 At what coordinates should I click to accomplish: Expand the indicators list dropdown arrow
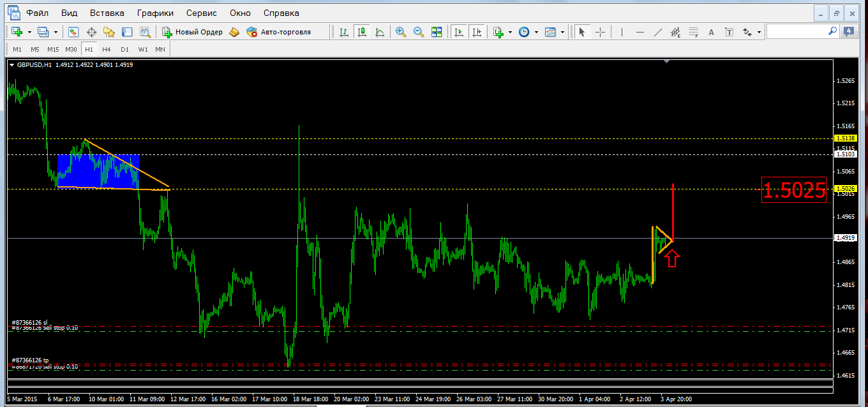pos(510,32)
